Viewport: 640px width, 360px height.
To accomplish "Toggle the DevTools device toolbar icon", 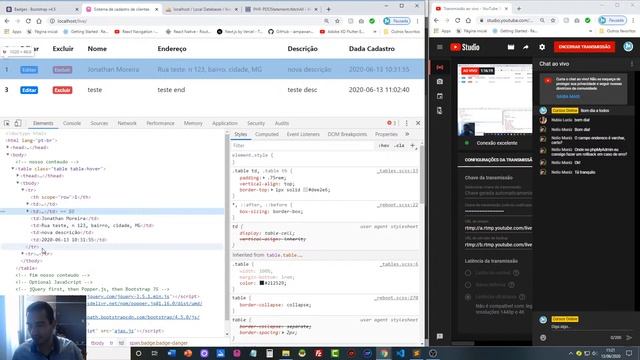I will point(18,123).
